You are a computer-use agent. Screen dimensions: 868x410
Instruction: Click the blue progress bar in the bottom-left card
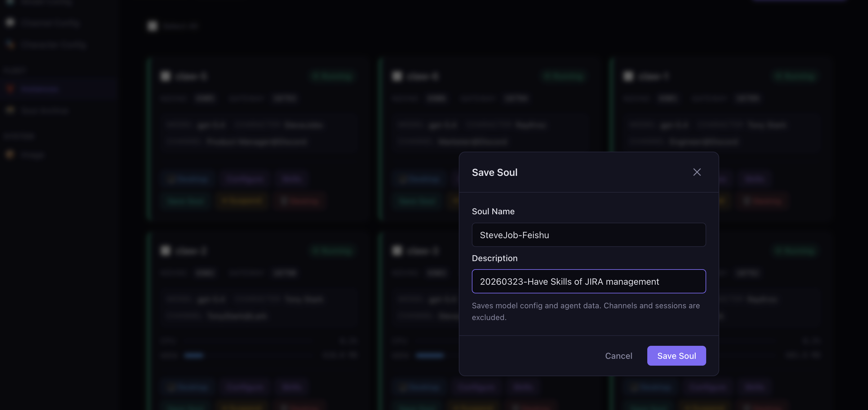[194, 355]
